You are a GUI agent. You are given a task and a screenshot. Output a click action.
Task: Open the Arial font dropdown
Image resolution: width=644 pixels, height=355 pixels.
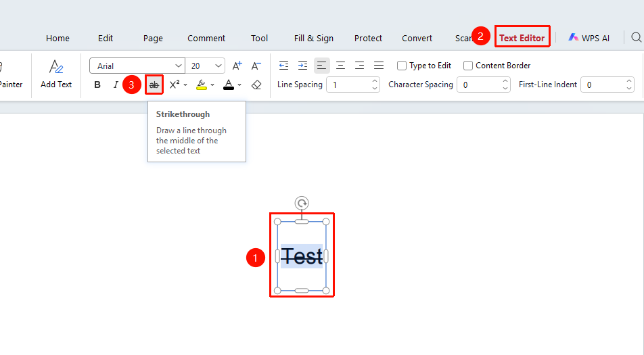pyautogui.click(x=179, y=66)
